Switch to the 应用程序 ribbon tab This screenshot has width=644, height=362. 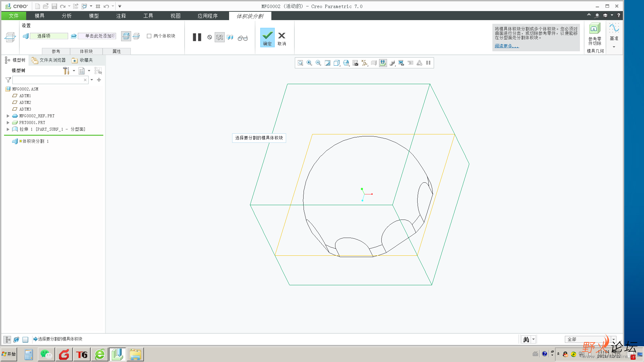[x=208, y=16]
